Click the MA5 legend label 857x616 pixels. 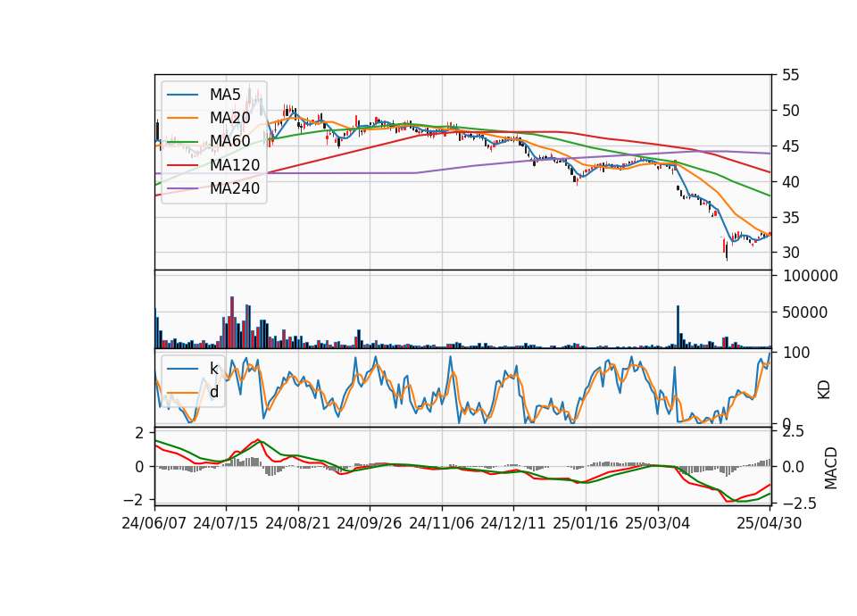pyautogui.click(x=225, y=95)
